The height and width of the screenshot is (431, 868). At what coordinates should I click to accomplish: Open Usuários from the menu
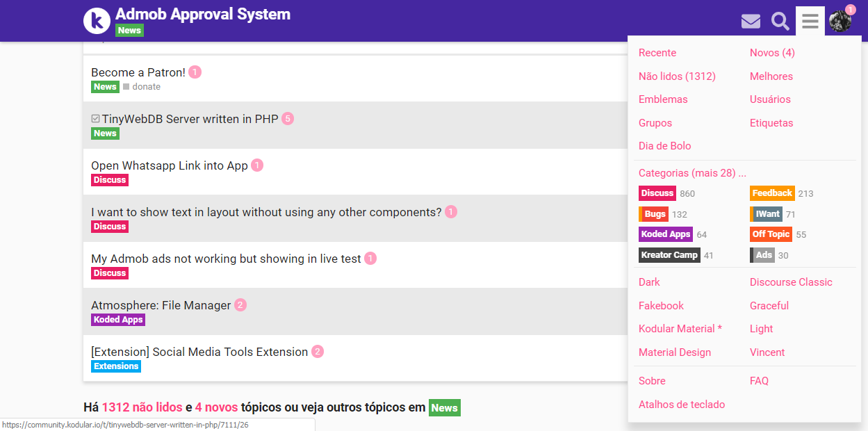tap(770, 99)
